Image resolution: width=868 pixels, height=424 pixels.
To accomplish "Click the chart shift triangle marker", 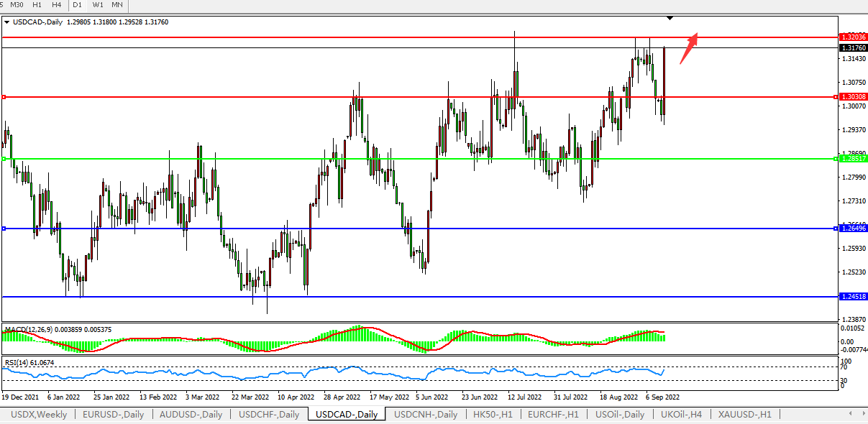I will pyautogui.click(x=670, y=17).
